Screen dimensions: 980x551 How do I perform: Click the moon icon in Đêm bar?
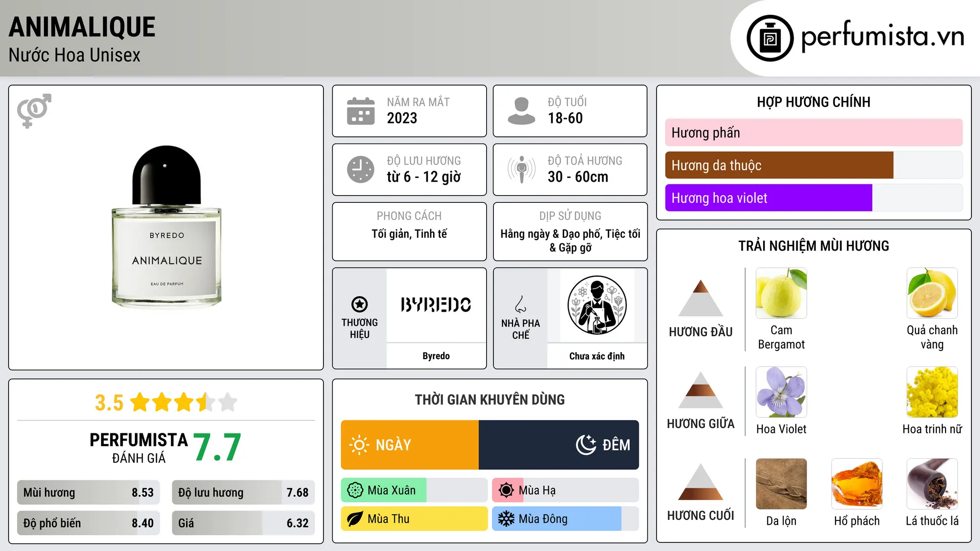click(586, 445)
